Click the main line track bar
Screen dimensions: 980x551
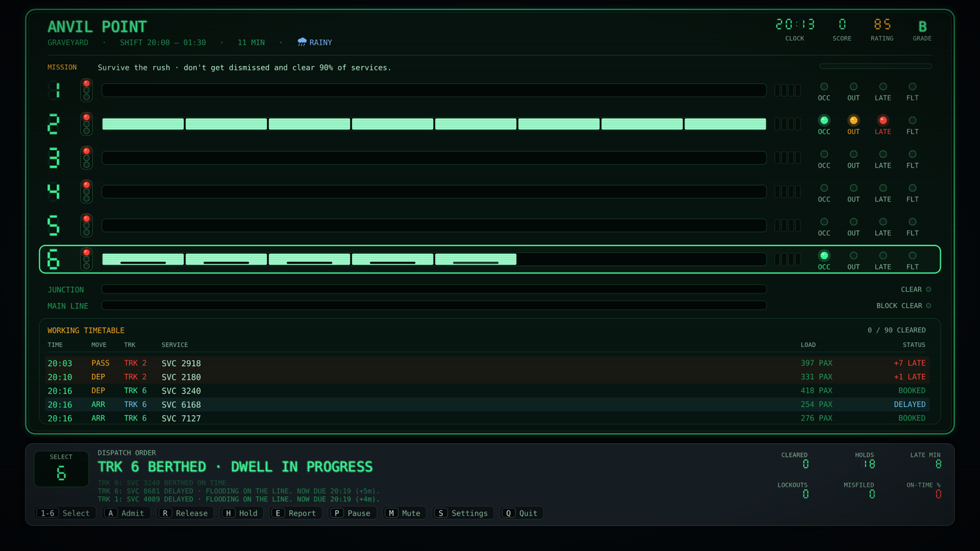pos(434,305)
